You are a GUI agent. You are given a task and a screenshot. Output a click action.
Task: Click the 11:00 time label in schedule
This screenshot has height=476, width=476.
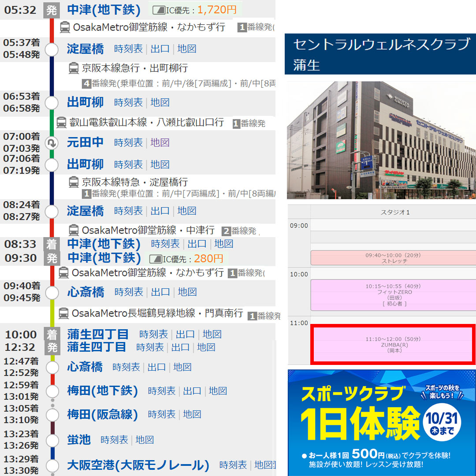pos(299,323)
